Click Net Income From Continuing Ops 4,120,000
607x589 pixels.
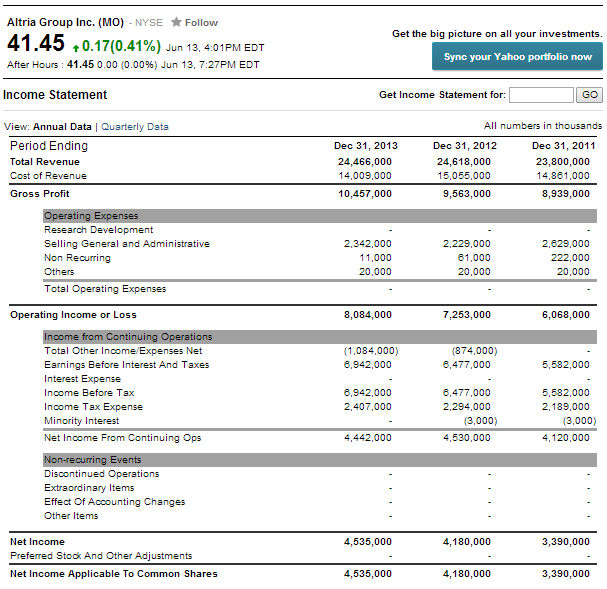(x=566, y=438)
